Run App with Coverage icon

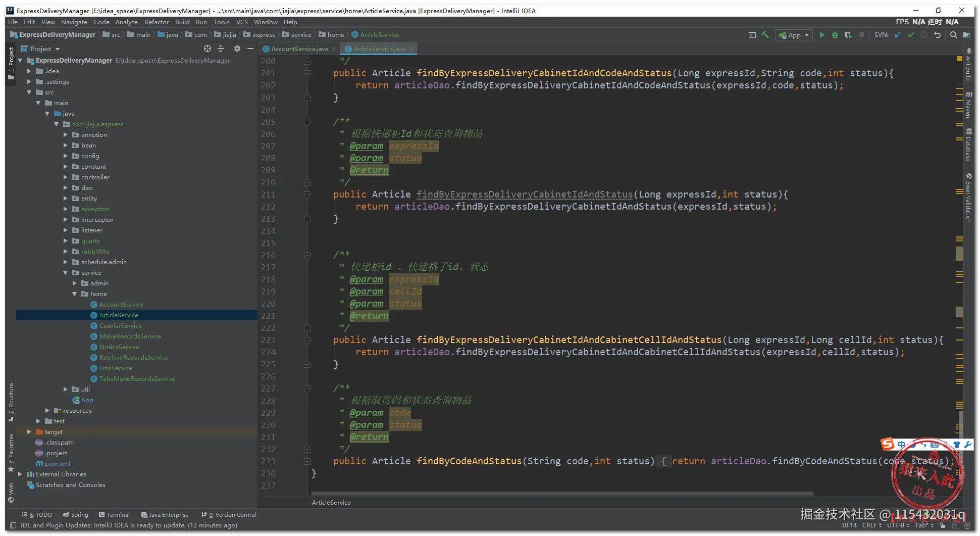point(848,35)
